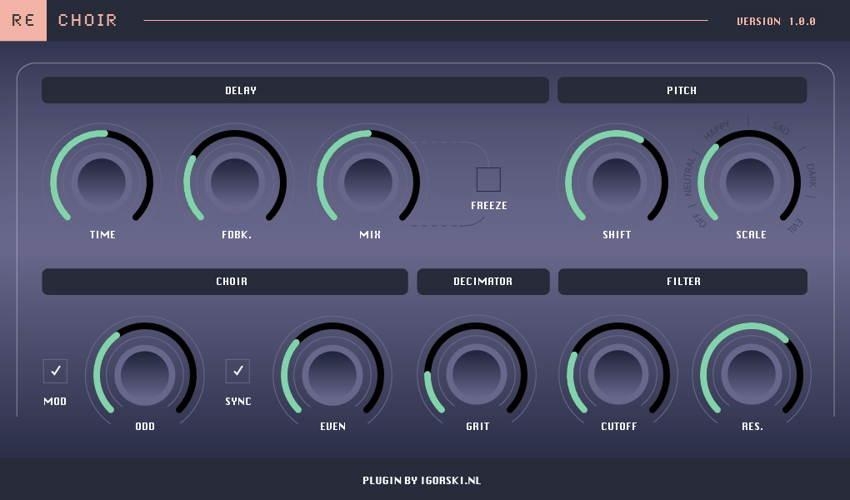
Task: Open the igorski.nl plugin credit link
Action: point(422,481)
